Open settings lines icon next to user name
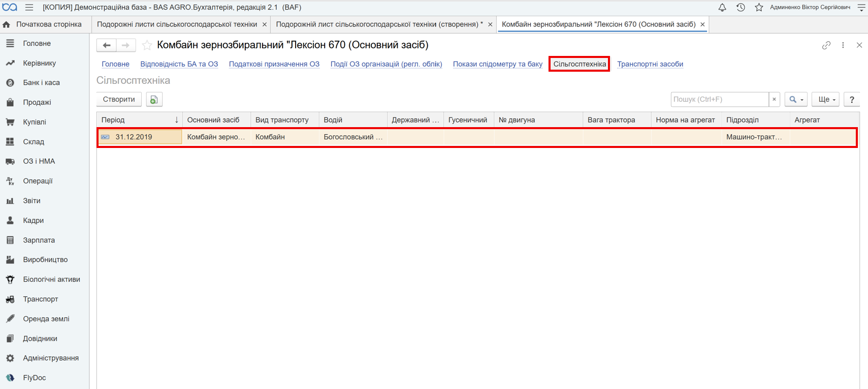The image size is (868, 389). [861, 7]
